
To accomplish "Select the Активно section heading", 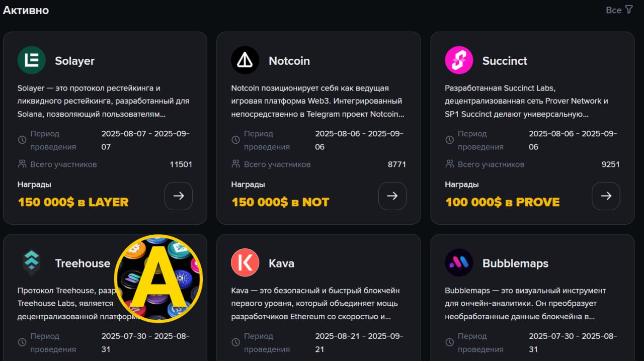I will (x=26, y=10).
